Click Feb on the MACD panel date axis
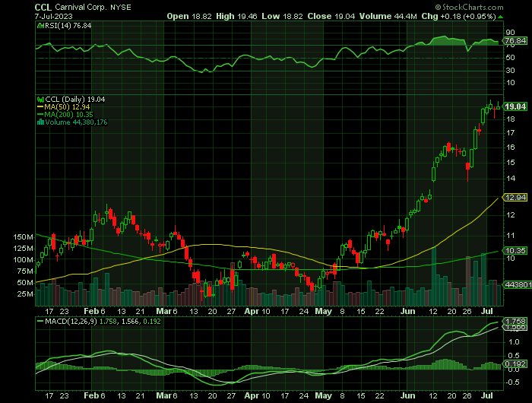 click(x=91, y=396)
